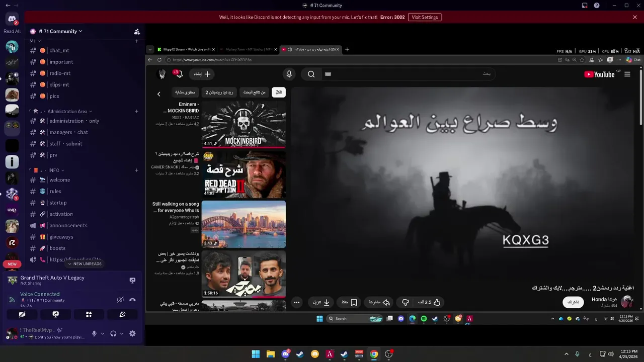
Task: Go to YouTube home via logo
Action: [599, 74]
